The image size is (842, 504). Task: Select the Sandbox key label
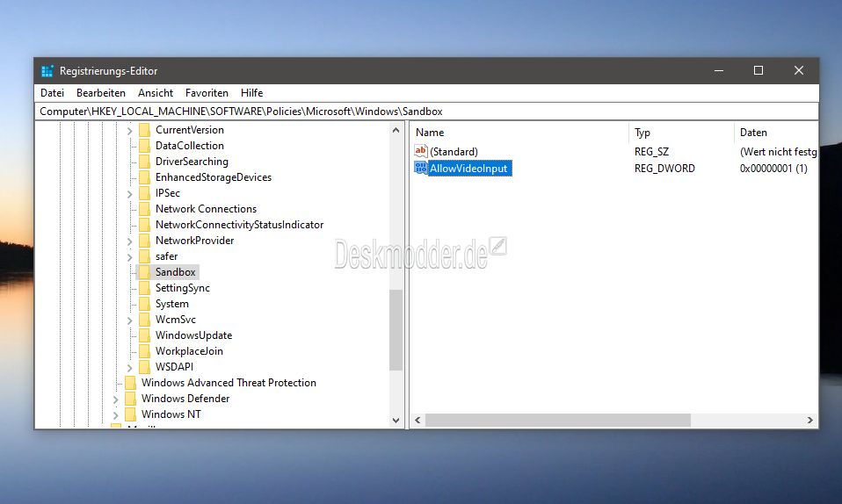coord(176,272)
